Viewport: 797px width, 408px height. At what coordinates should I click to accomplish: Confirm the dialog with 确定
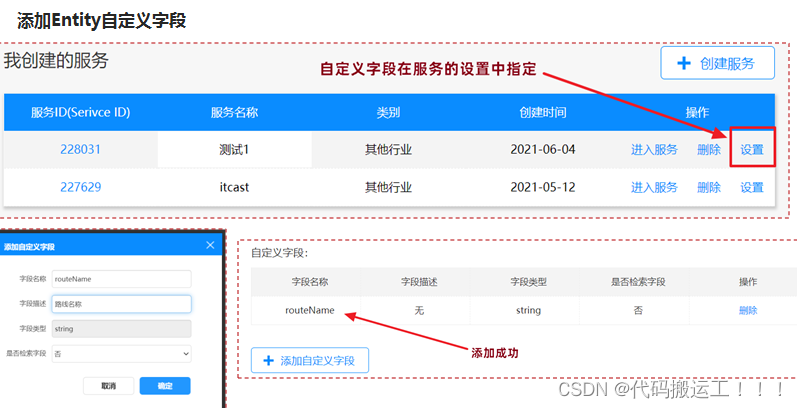coord(165,385)
